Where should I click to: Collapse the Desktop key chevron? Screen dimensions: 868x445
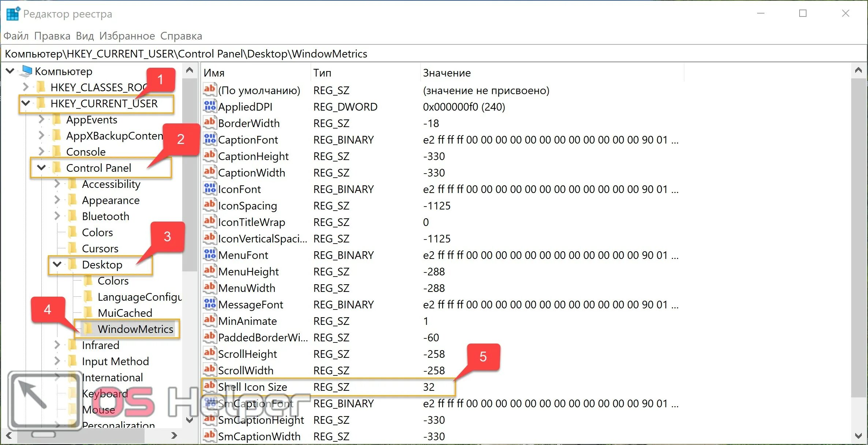57,264
